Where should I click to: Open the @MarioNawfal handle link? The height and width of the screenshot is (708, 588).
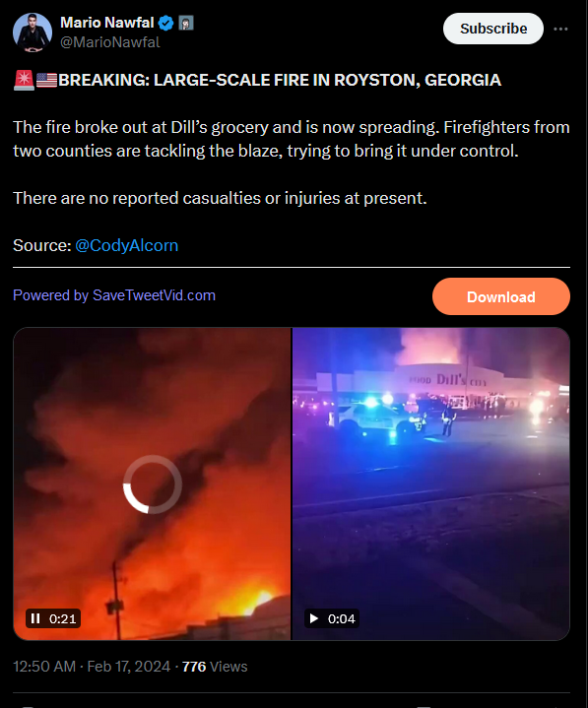point(109,42)
